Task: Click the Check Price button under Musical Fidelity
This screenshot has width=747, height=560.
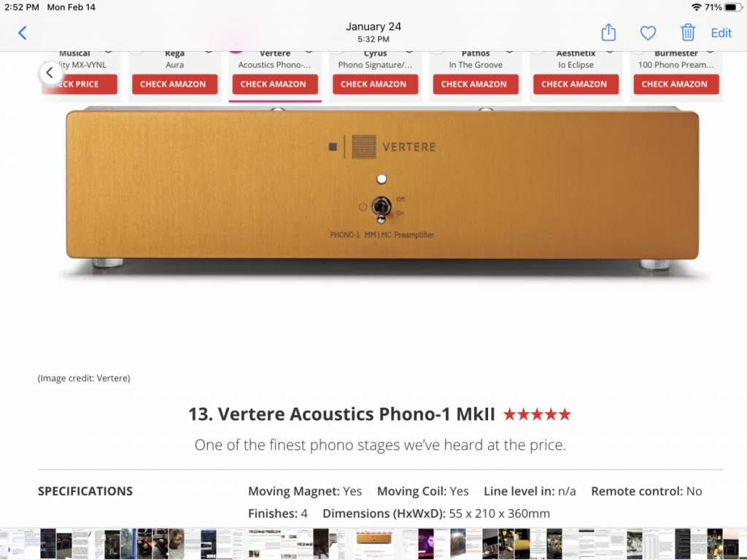Action: point(79,85)
